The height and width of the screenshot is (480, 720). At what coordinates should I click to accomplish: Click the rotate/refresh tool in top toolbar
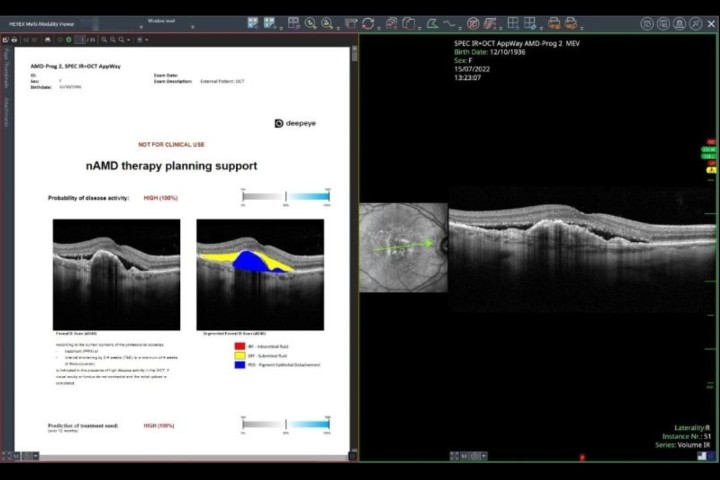(369, 22)
